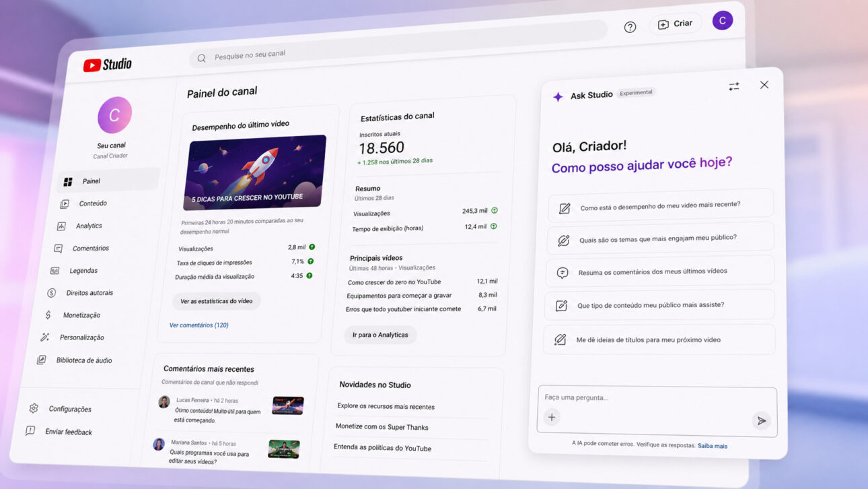
Task: Click the Painel grid icon
Action: click(68, 182)
